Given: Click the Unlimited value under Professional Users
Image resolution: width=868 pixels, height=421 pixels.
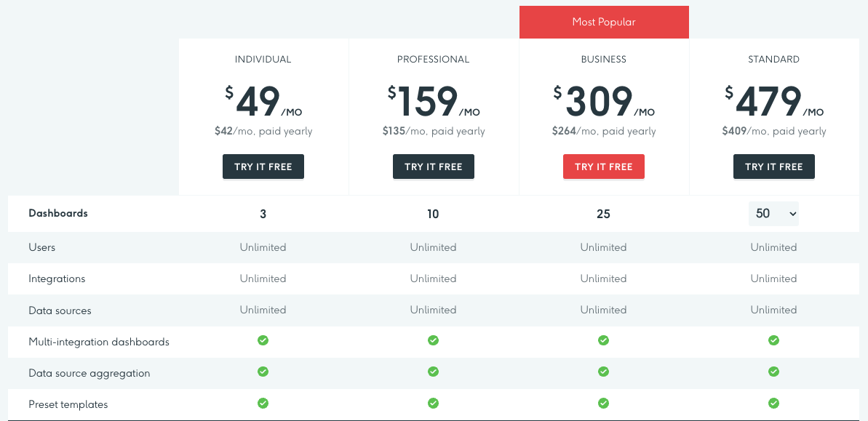Looking at the screenshot, I should [433, 247].
